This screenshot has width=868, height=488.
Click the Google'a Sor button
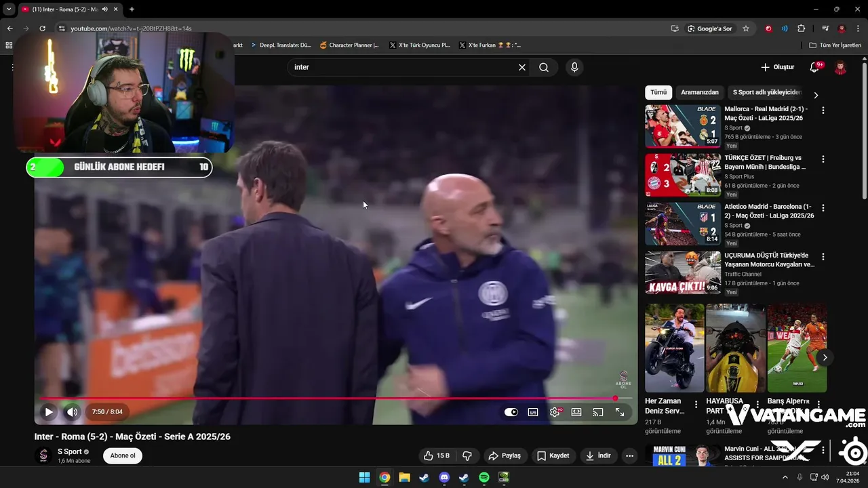pyautogui.click(x=709, y=28)
